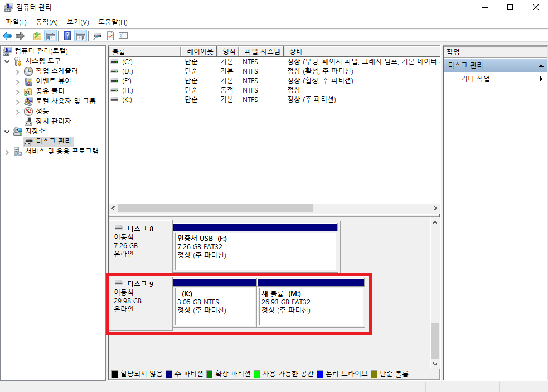The height and width of the screenshot is (392, 548).
Task: Click the folder Up One Level icon
Action: click(37, 36)
